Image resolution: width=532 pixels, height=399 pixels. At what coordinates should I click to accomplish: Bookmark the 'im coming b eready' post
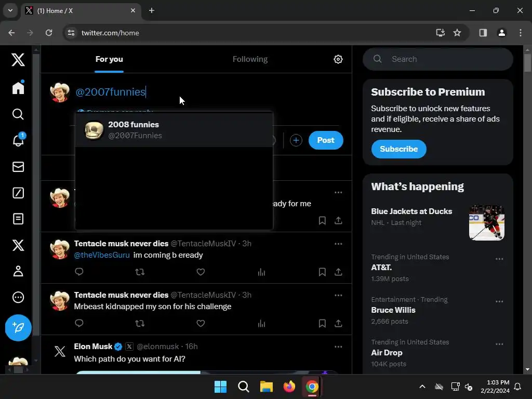click(x=322, y=272)
